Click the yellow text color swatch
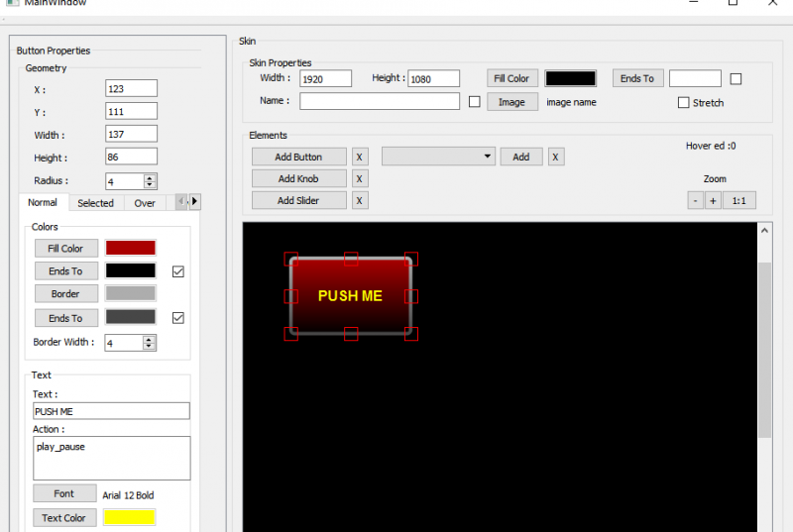Screen dimensions: 793x532 pos(130,517)
